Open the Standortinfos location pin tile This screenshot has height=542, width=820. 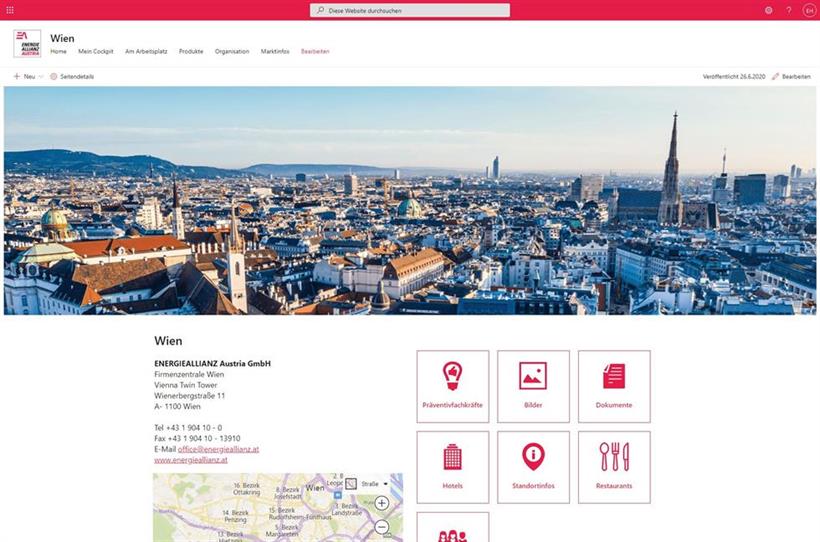tap(533, 467)
